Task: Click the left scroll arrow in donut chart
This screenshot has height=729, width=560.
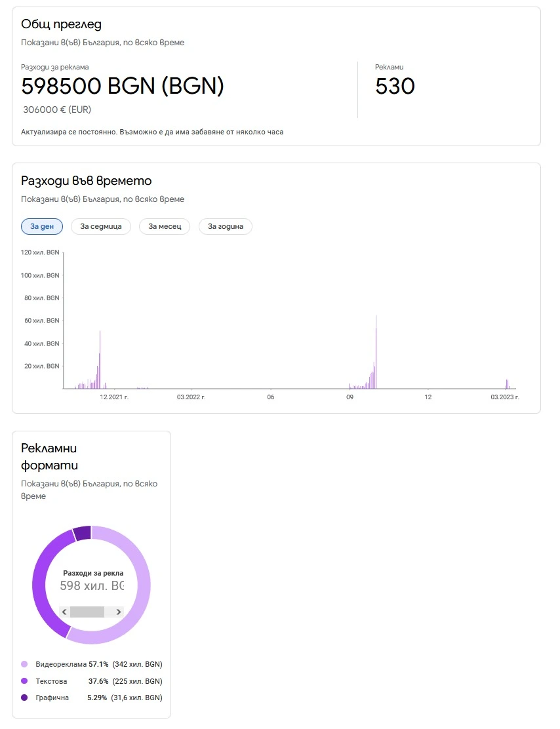Action: 64,612
